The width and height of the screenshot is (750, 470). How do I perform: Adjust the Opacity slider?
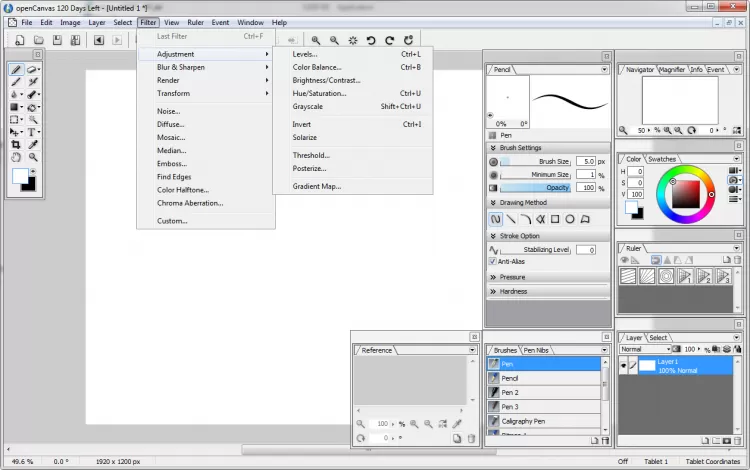(x=536, y=188)
